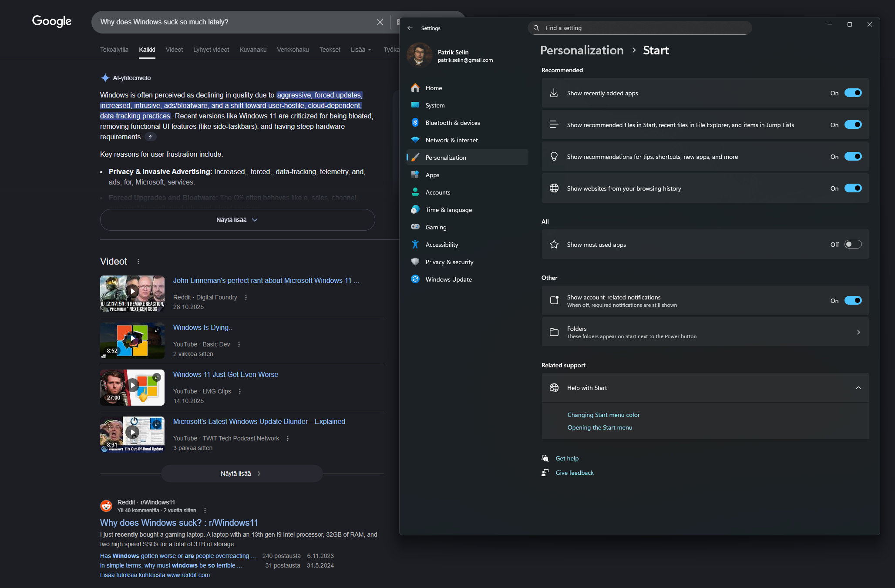Click the Bluetooth & devices icon
The height and width of the screenshot is (588, 895).
tap(415, 123)
